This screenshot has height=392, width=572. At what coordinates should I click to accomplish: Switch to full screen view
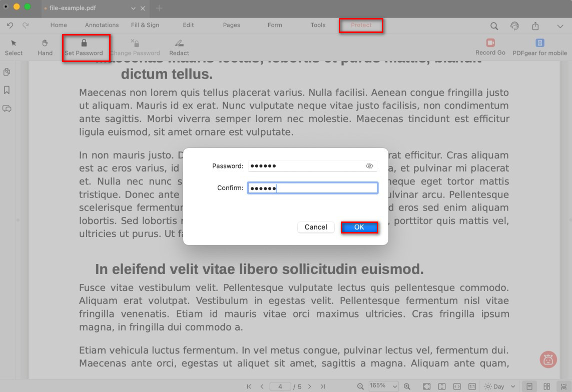[426, 386]
